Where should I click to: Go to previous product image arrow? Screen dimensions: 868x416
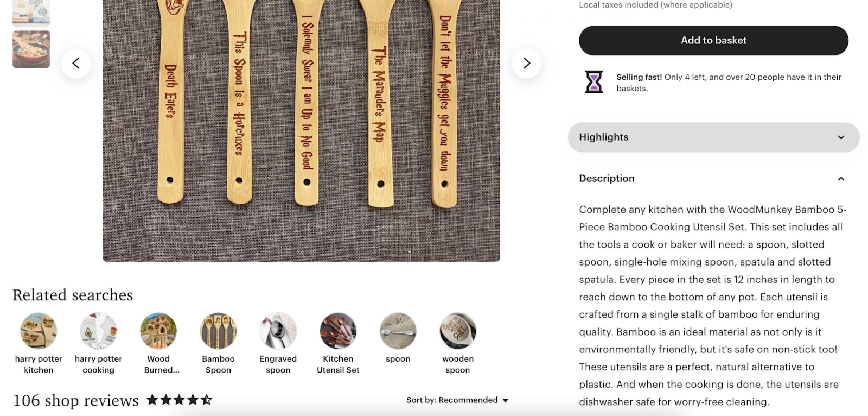pyautogui.click(x=76, y=64)
